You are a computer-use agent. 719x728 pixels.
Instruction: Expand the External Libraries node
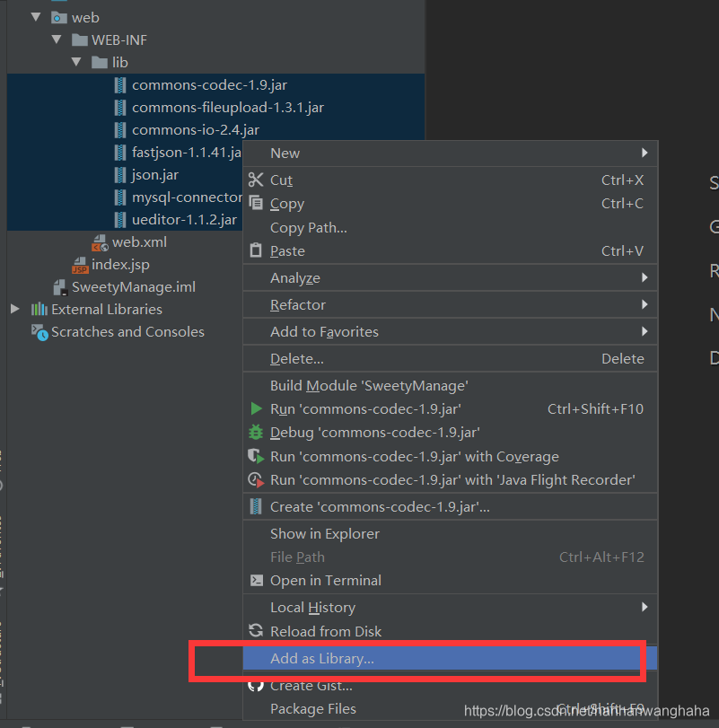click(x=15, y=309)
